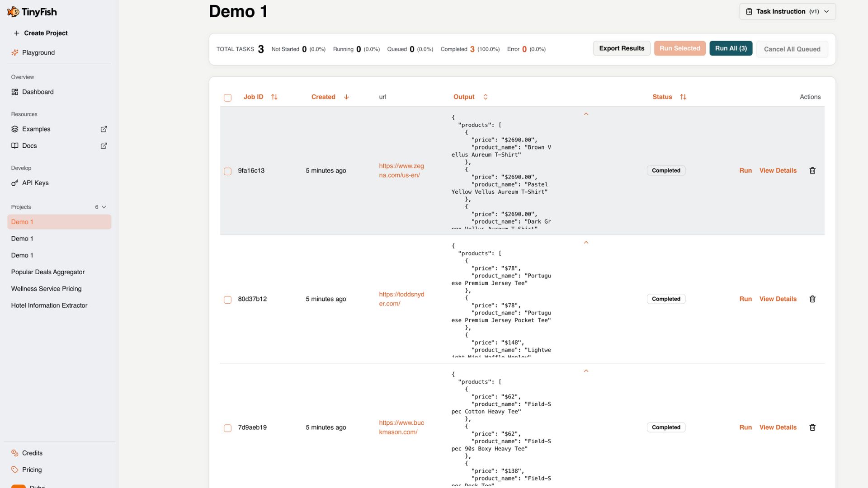Check the box for job 9fa16c13

point(227,171)
